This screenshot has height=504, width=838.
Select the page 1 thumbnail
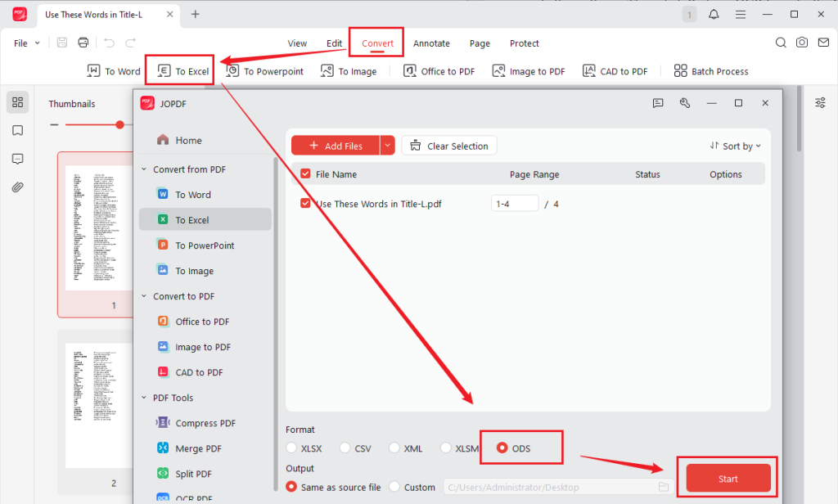pos(96,235)
